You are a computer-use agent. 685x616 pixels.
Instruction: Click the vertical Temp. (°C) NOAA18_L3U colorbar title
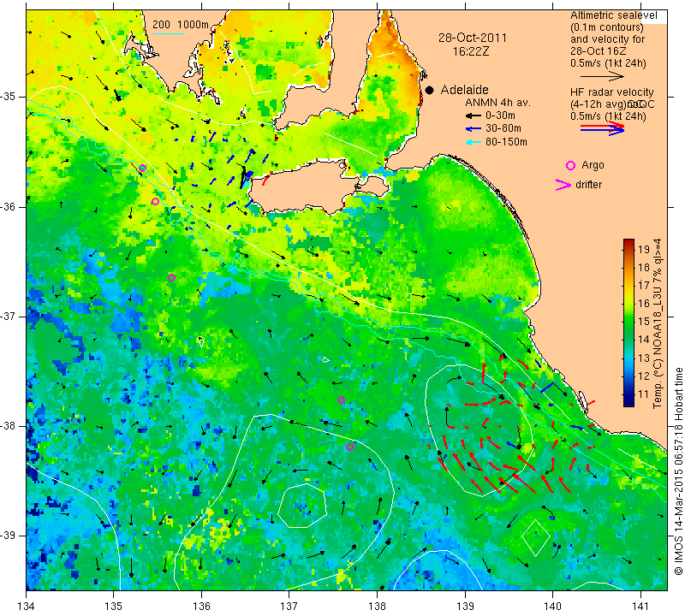point(657,323)
